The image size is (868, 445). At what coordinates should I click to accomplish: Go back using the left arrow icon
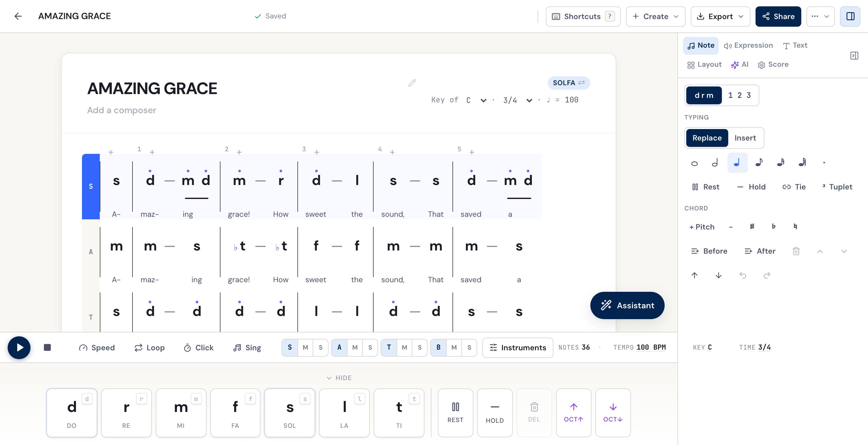(18, 16)
